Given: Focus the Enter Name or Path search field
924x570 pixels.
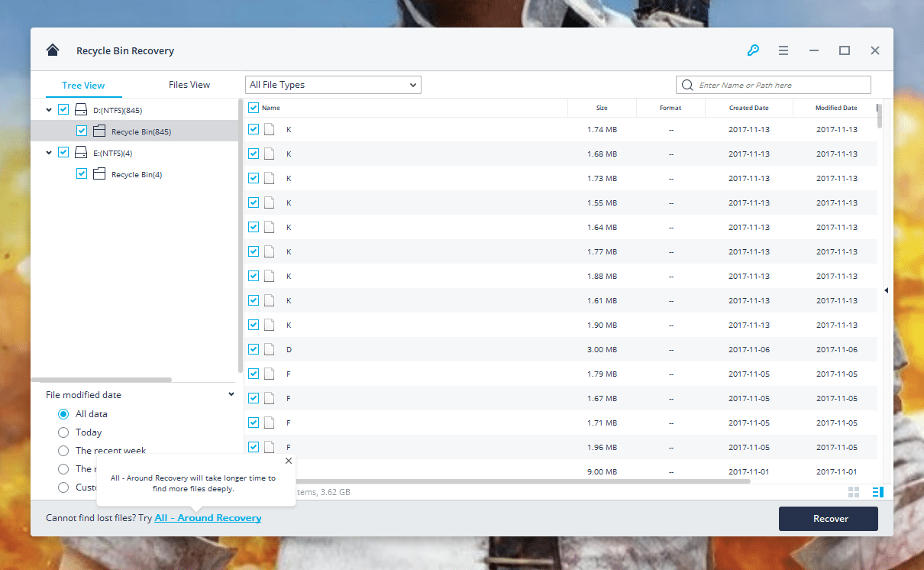Looking at the screenshot, I should (x=773, y=85).
